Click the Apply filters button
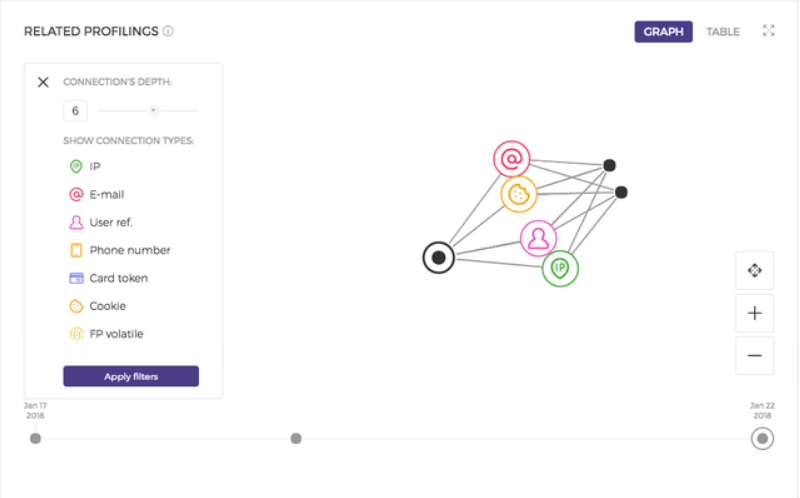The width and height of the screenshot is (800, 498). pyautogui.click(x=131, y=376)
